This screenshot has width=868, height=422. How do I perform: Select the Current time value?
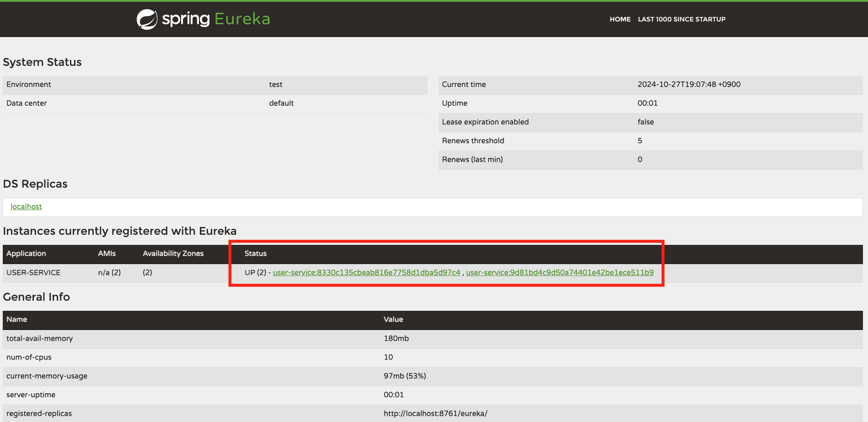pos(689,85)
